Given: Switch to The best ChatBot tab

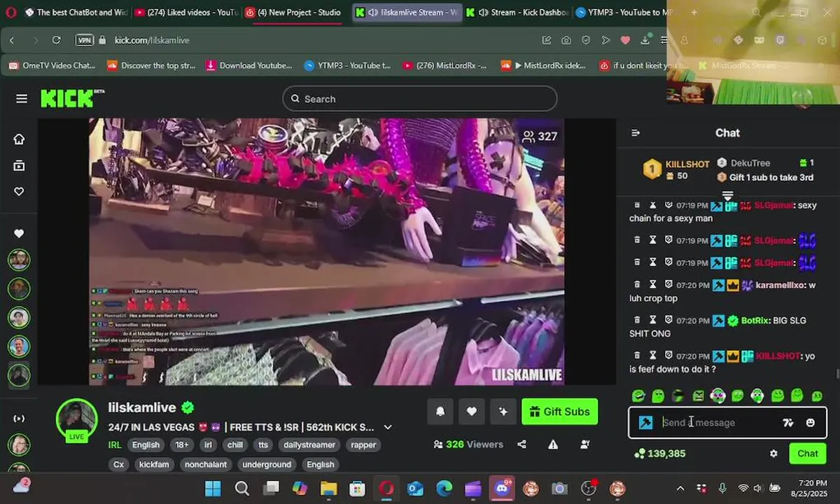Looking at the screenshot, I should (75, 12).
